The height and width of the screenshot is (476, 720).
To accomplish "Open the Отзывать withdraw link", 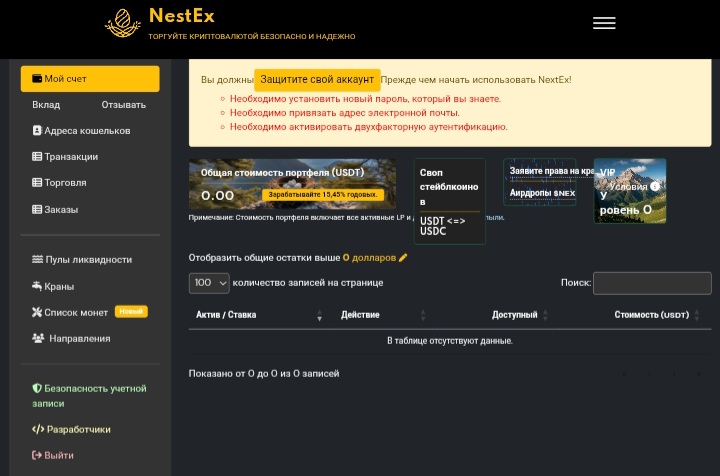I will click(124, 105).
